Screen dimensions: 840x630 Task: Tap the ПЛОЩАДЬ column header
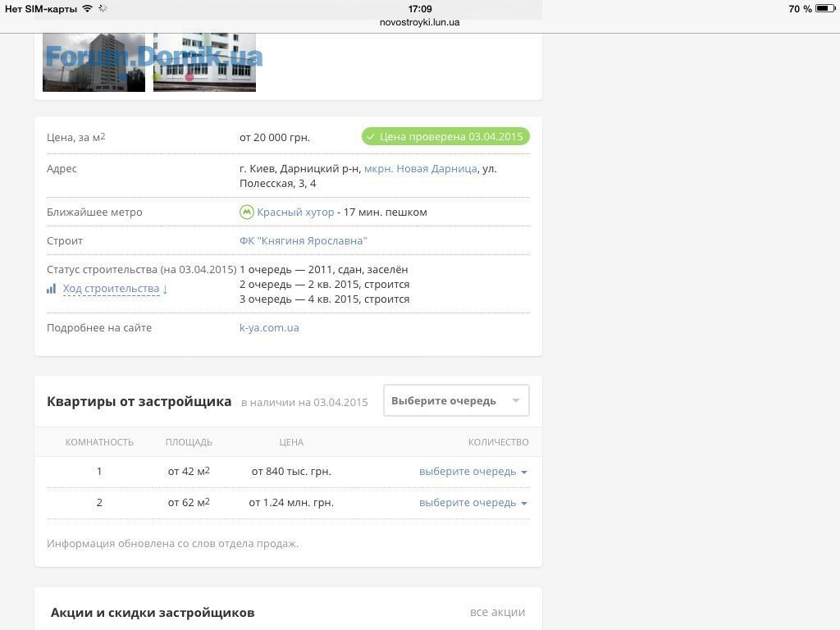click(x=189, y=442)
